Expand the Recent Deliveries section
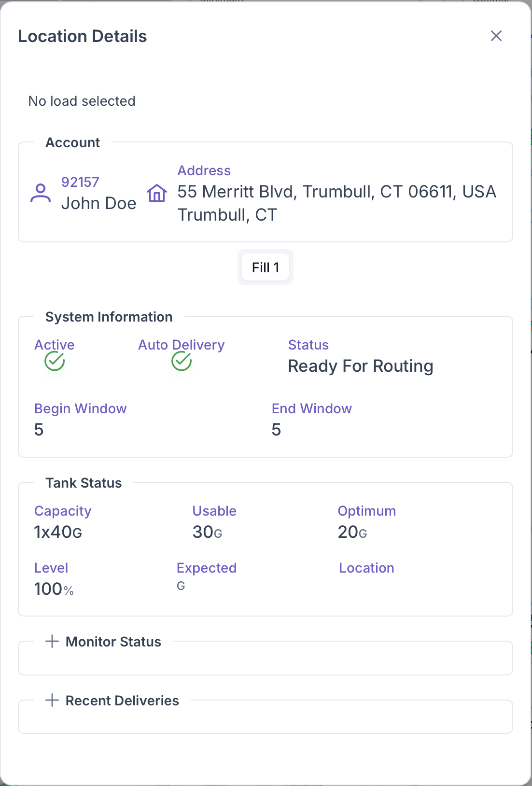The width and height of the screenshot is (532, 786). [52, 700]
